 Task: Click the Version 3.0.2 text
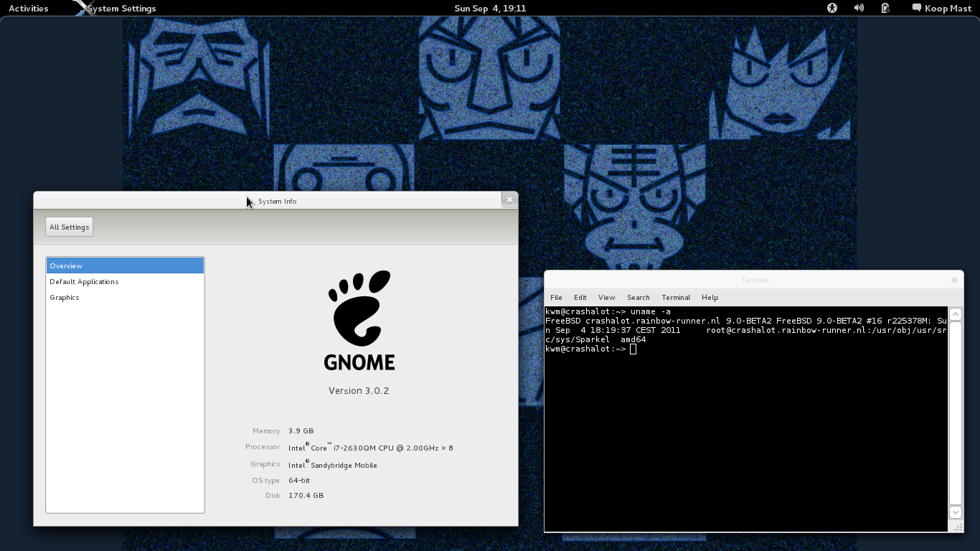tap(359, 391)
